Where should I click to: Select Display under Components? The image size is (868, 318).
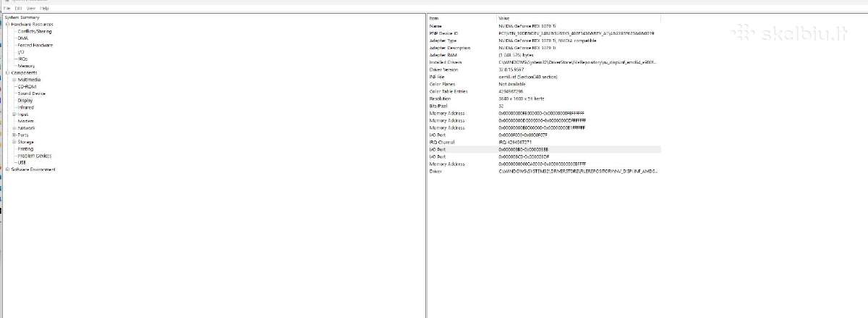coord(25,101)
